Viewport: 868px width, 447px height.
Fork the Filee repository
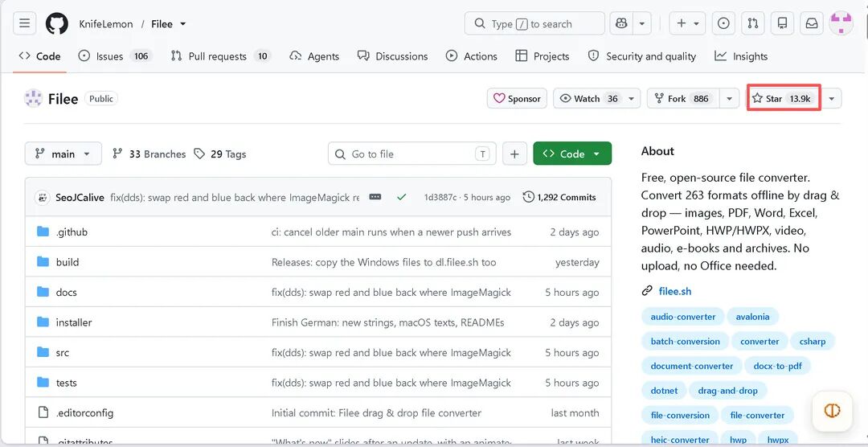click(682, 99)
